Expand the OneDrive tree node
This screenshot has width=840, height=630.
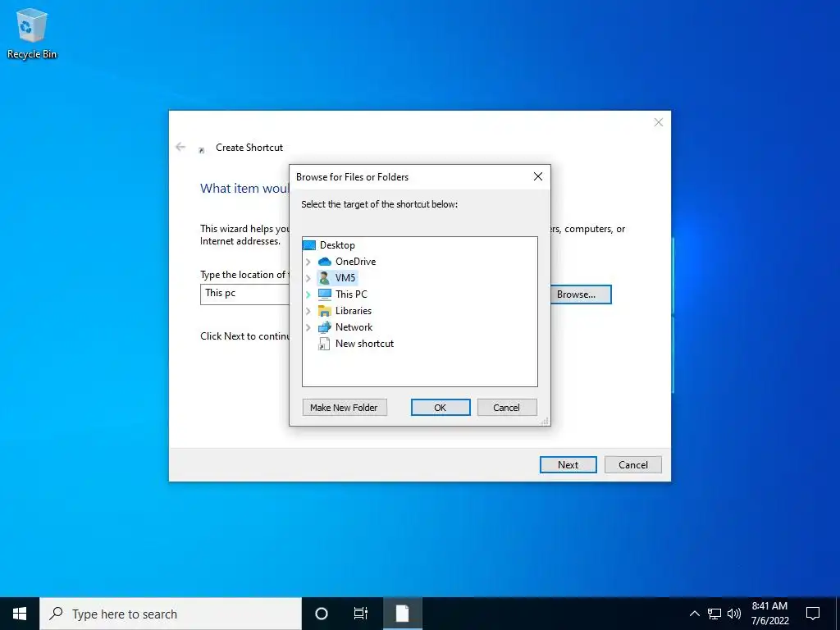pos(308,262)
